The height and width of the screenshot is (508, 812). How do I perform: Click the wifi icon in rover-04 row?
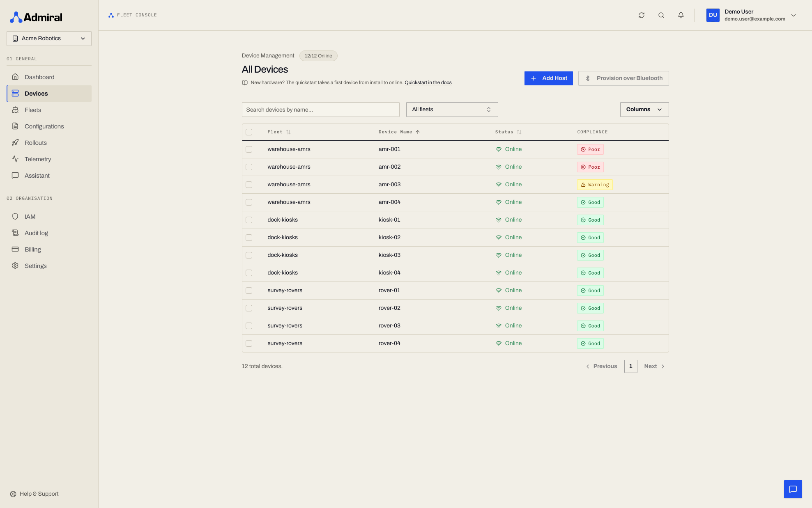[499, 343]
